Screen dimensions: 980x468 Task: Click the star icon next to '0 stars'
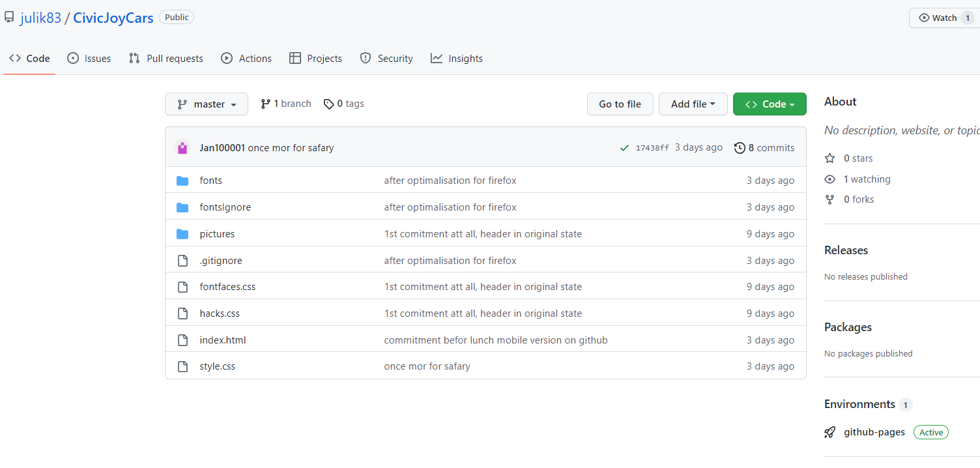point(829,158)
